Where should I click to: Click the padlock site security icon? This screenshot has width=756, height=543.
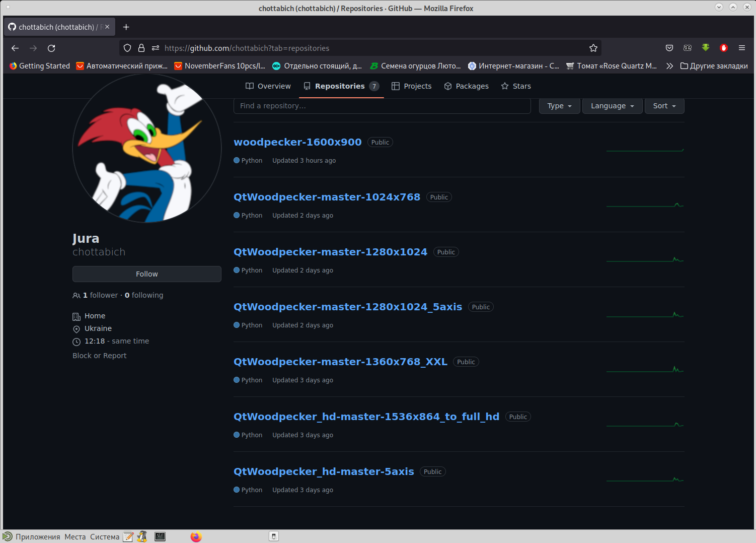(x=141, y=48)
